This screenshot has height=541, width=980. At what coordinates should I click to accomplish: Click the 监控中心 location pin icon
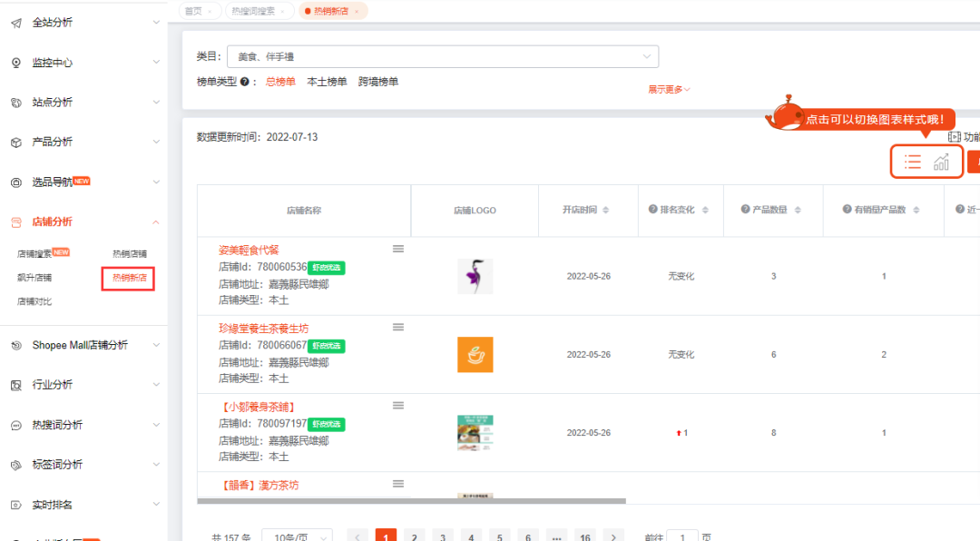(x=16, y=63)
